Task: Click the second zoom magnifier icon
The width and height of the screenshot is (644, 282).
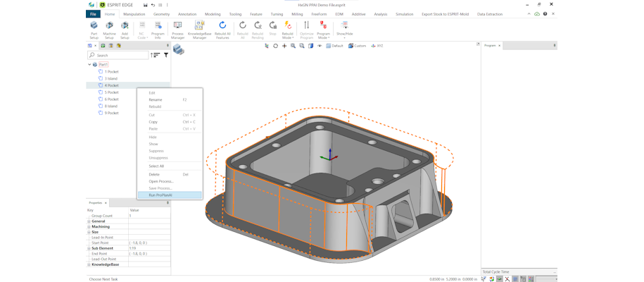Action: pyautogui.click(x=302, y=46)
